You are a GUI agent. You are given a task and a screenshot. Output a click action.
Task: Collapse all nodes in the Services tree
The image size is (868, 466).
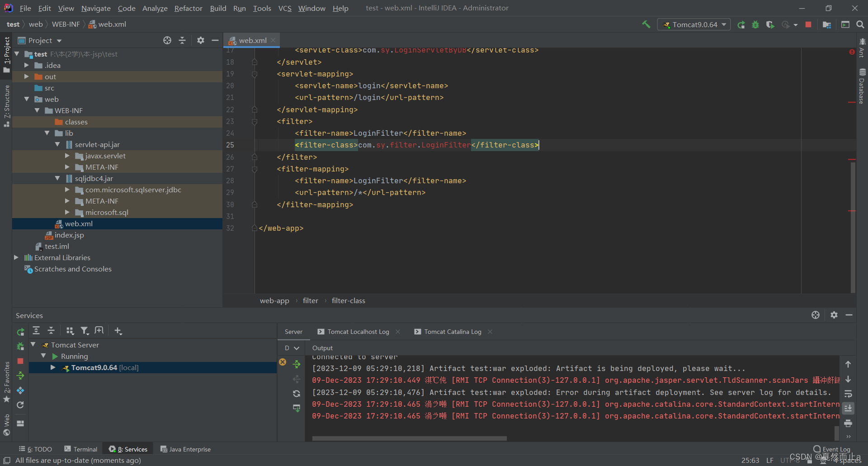(51, 331)
